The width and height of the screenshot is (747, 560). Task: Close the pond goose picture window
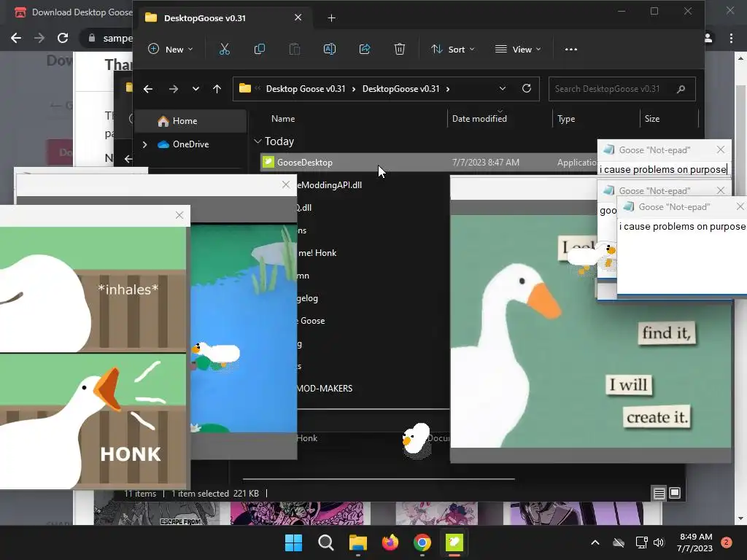(286, 184)
